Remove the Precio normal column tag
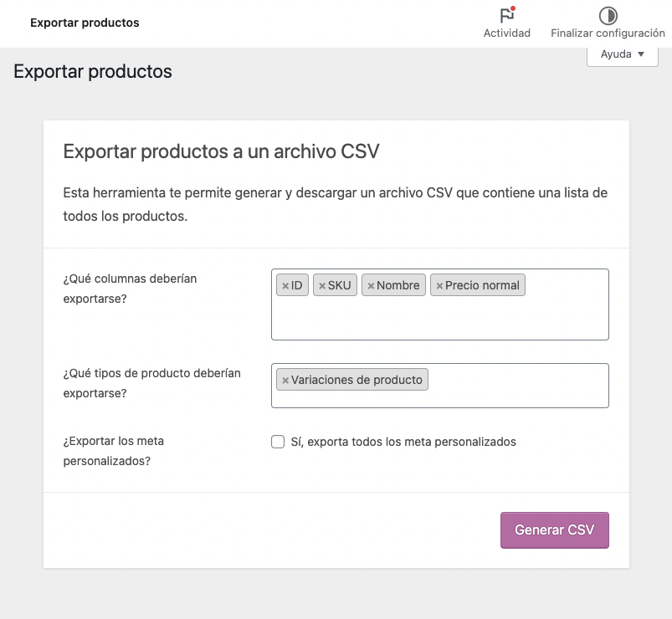The height and width of the screenshot is (619, 672). pyautogui.click(x=439, y=286)
